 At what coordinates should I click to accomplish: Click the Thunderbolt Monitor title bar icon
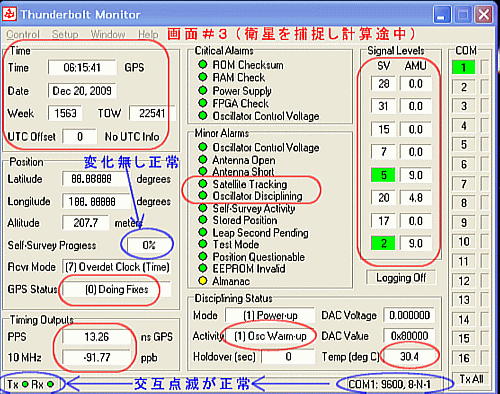click(x=10, y=14)
